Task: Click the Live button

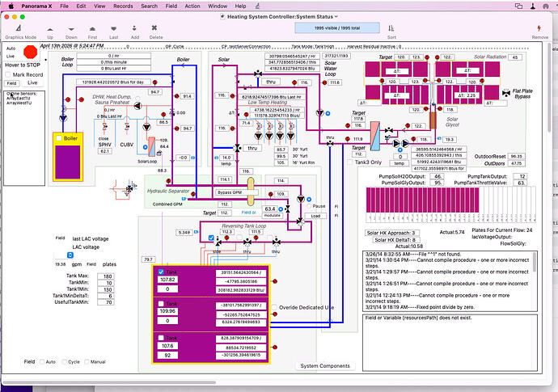Action: (32, 82)
